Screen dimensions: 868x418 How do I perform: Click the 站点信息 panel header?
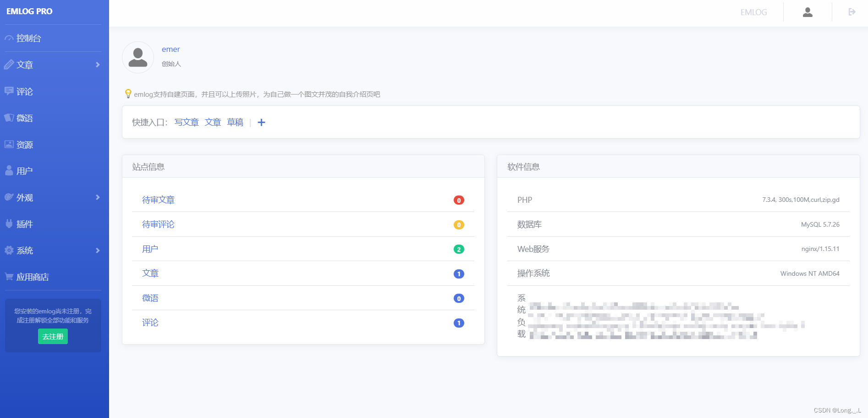303,167
